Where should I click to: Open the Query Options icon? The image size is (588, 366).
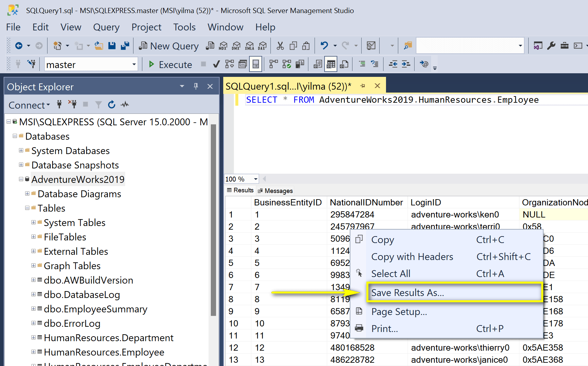243,64
